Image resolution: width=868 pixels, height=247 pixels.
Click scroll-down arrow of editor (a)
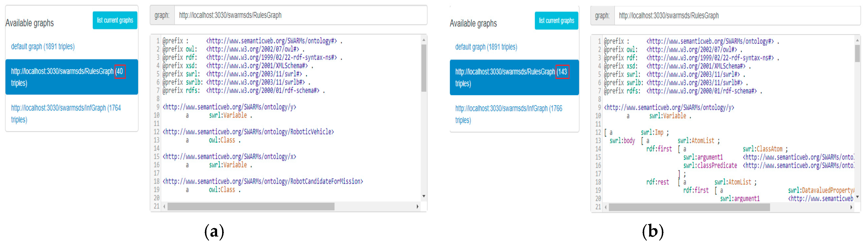[x=424, y=196]
